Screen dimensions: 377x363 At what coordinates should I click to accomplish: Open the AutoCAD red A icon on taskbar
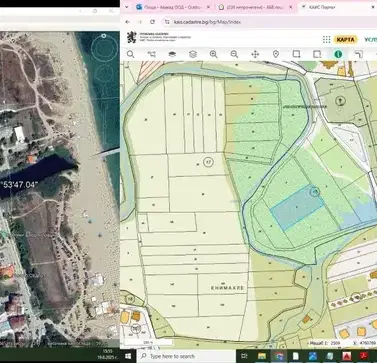[x=347, y=356]
